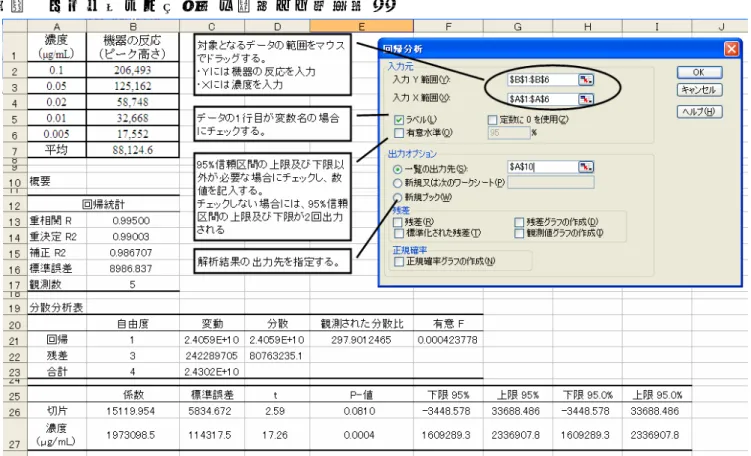Click the concentration cell 0.005

(57, 134)
